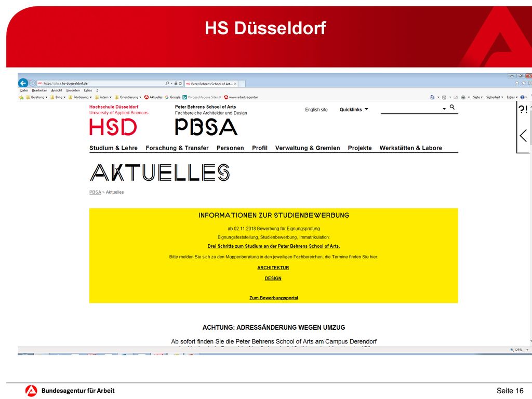Click the read mail icon in command bar
The height and width of the screenshot is (399, 532).
coord(456,97)
